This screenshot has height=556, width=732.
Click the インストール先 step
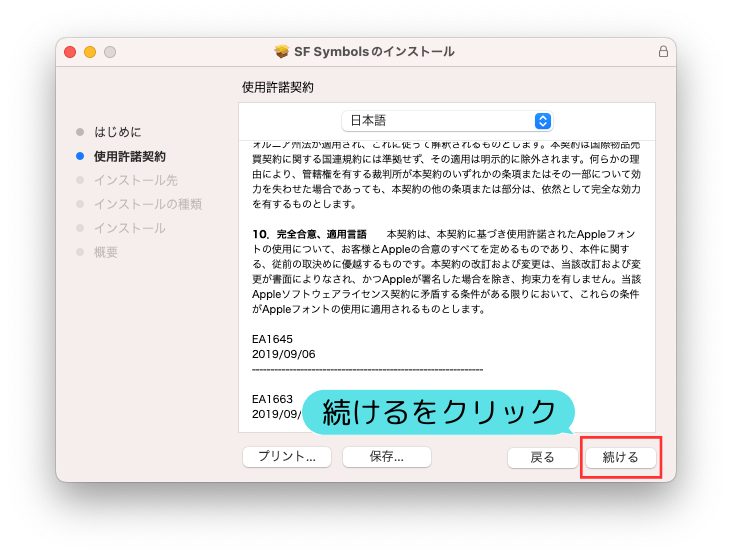pos(136,180)
